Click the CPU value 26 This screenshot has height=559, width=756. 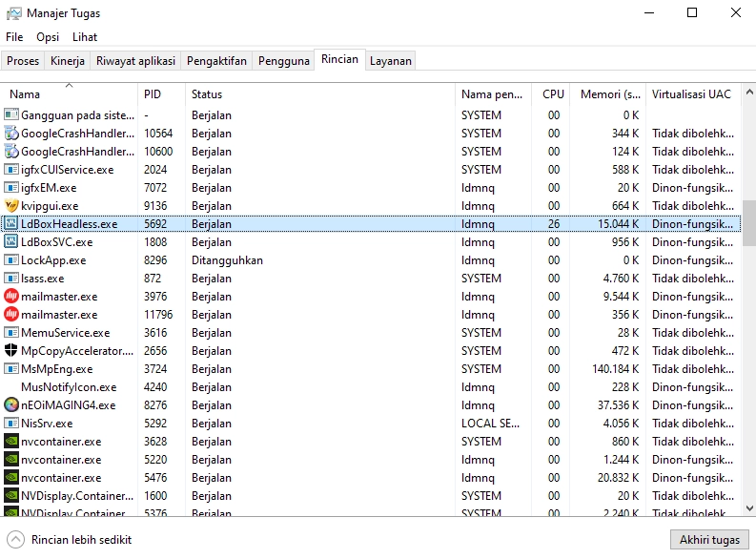click(x=554, y=224)
